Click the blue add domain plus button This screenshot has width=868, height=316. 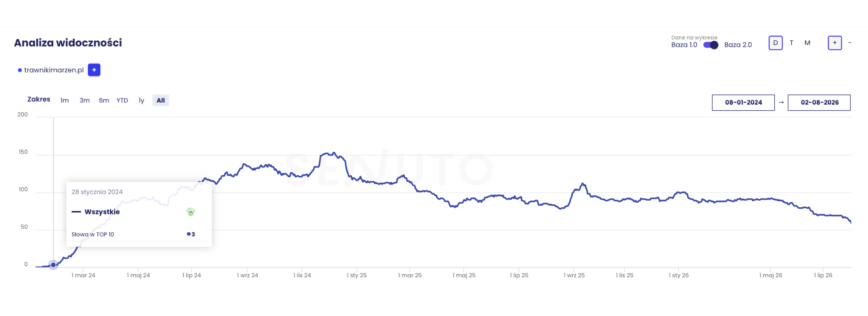pyautogui.click(x=94, y=70)
